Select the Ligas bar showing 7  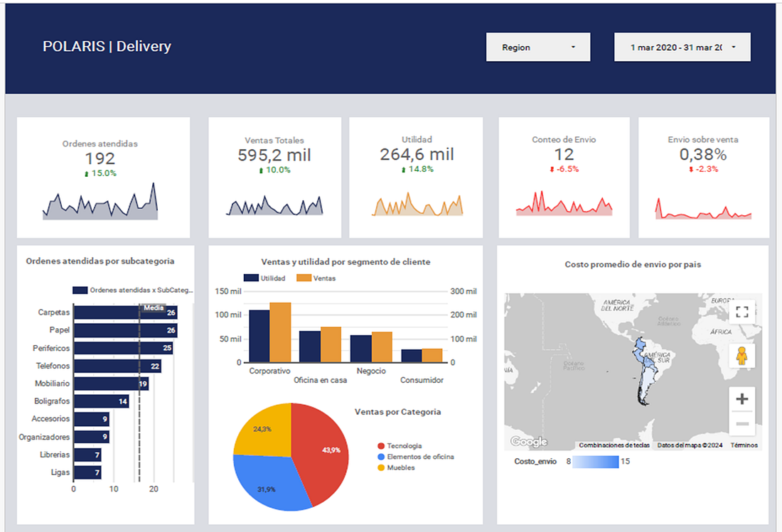coord(87,472)
